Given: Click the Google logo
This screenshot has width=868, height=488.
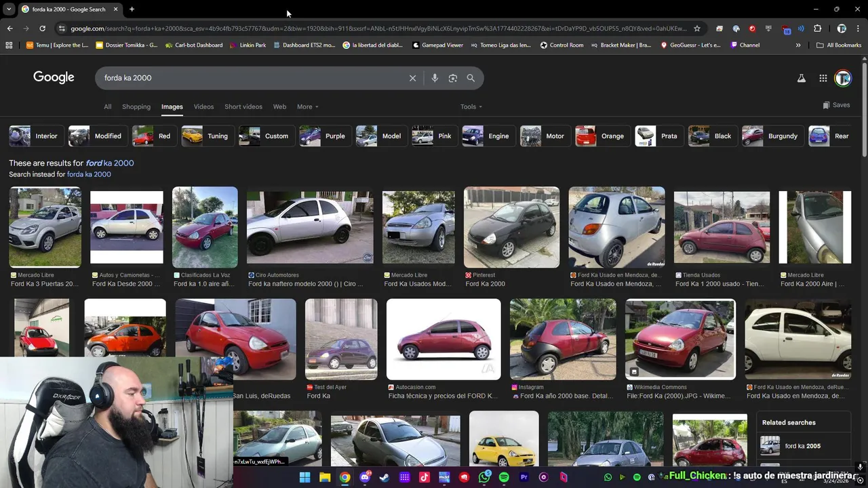Looking at the screenshot, I should click(54, 77).
